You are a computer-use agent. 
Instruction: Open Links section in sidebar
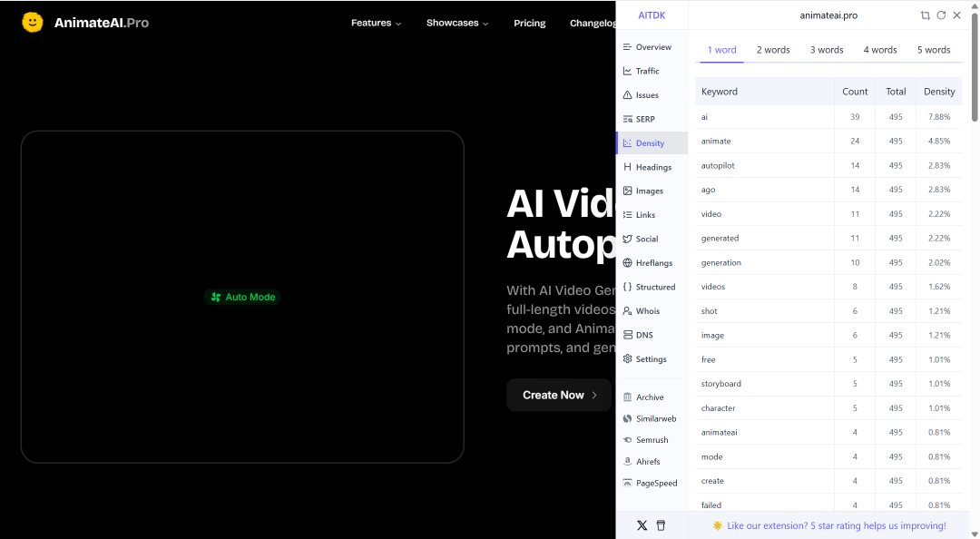point(652,214)
